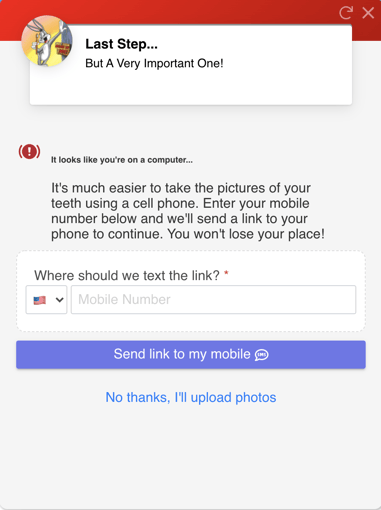Click the SMS speech bubble icon
The image size is (381, 510).
[262, 355]
